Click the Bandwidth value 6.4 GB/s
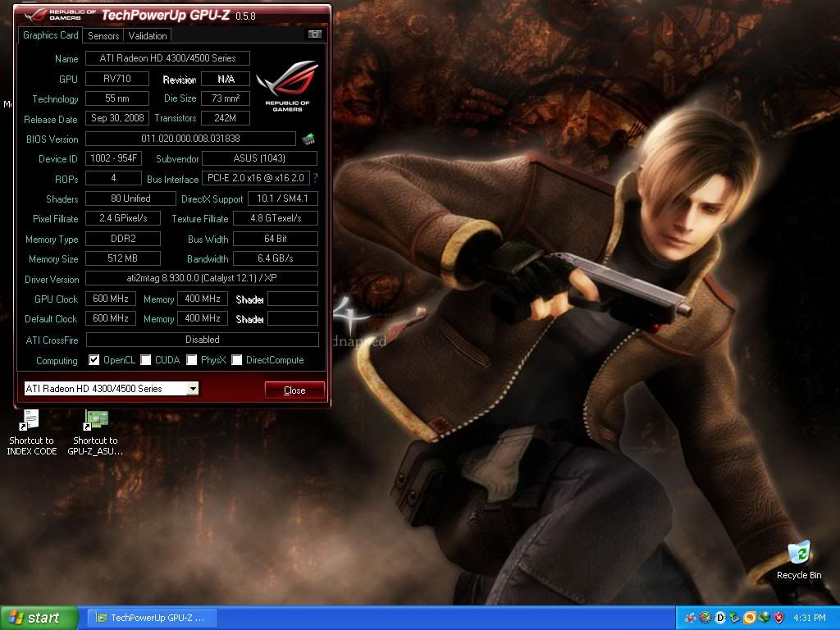This screenshot has height=630, width=840. coord(276,258)
